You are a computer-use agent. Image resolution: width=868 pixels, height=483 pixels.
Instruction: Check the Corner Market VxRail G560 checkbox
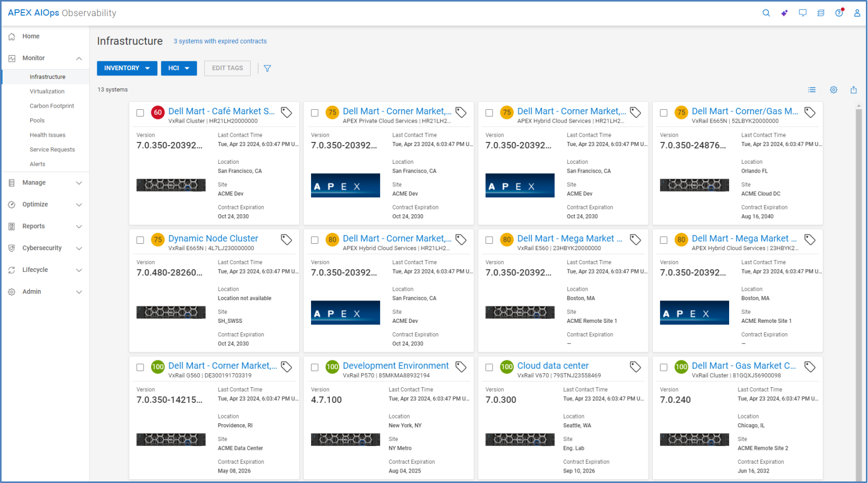(x=140, y=368)
